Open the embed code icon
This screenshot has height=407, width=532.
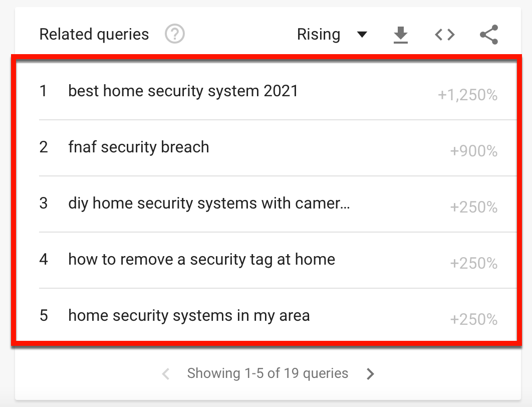click(445, 35)
